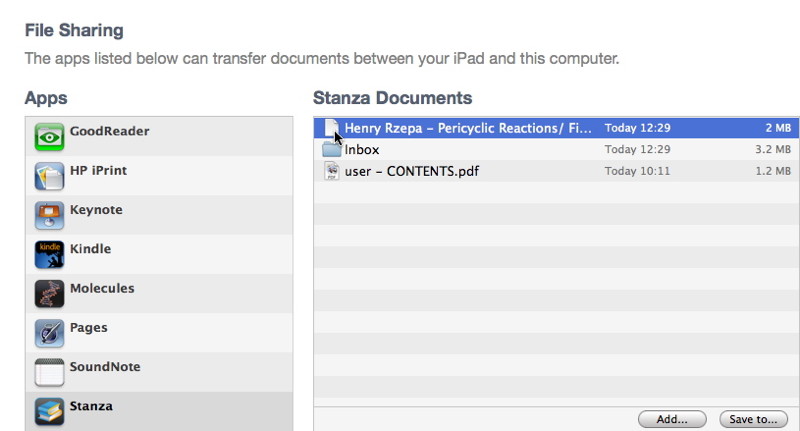Select the Henry Rzepa Pericyclic Reactions document

click(x=468, y=129)
